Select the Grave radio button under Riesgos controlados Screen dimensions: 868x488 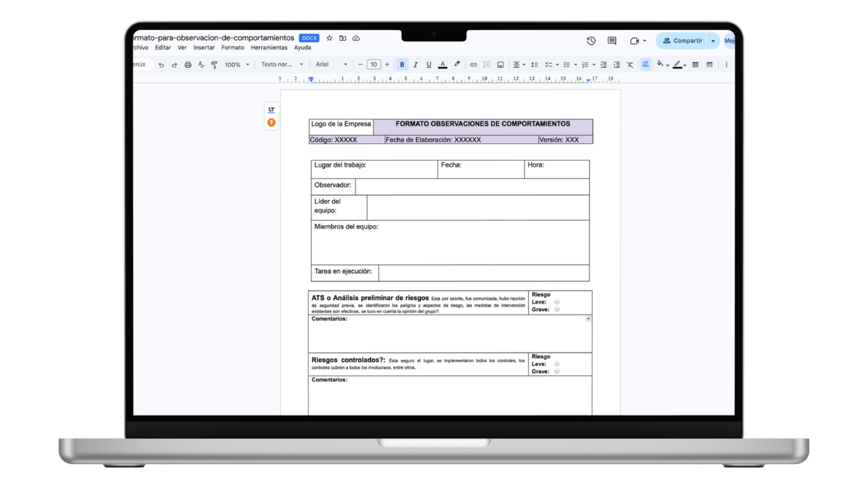557,371
